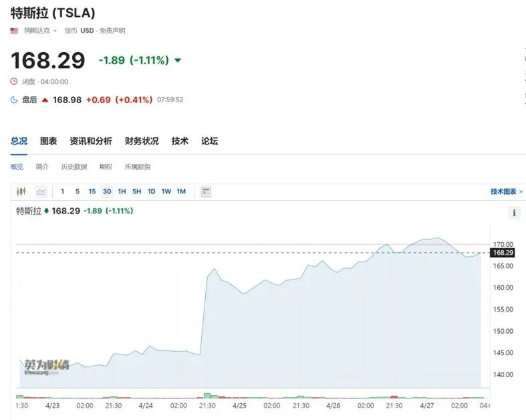Select the 1D chart interval
The width and height of the screenshot is (526, 420).
click(x=151, y=191)
